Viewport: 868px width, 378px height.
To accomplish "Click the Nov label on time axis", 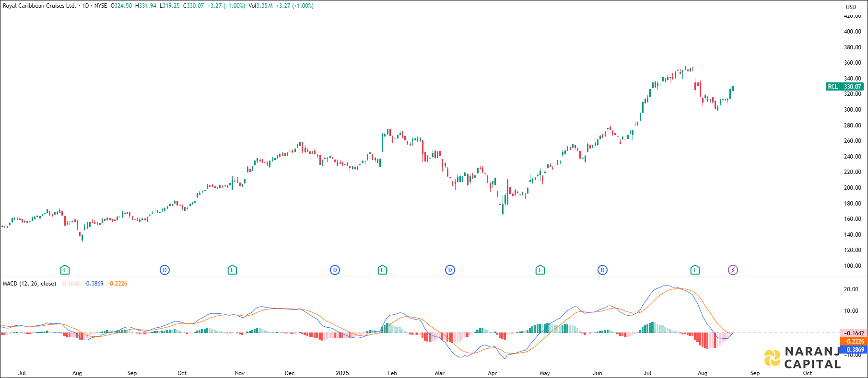I will coord(240,373).
